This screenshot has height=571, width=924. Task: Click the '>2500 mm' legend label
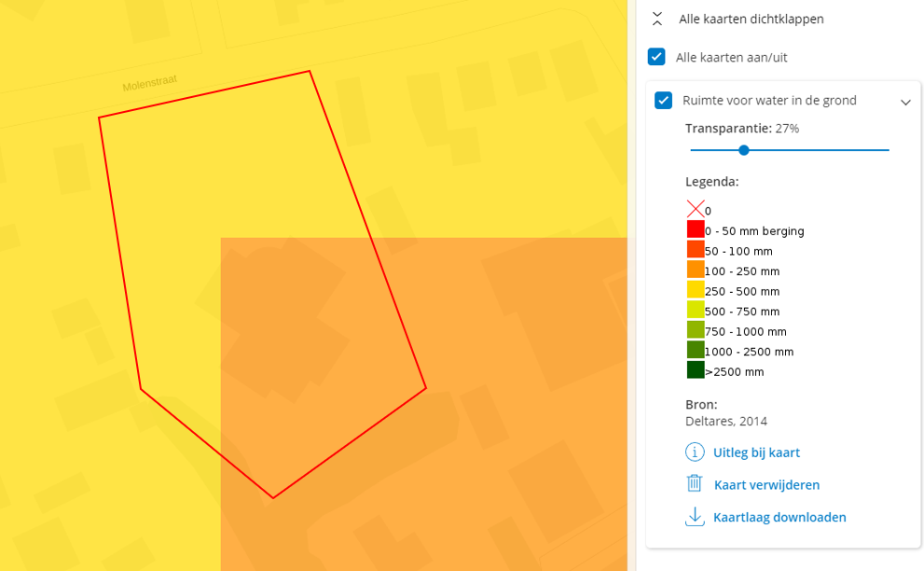pos(734,371)
